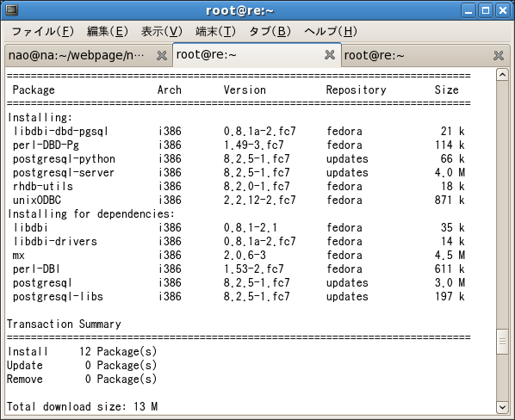This screenshot has height=420, width=515.
Task: Click the 4.0 M size of postgresql-server
Action: [x=450, y=173]
